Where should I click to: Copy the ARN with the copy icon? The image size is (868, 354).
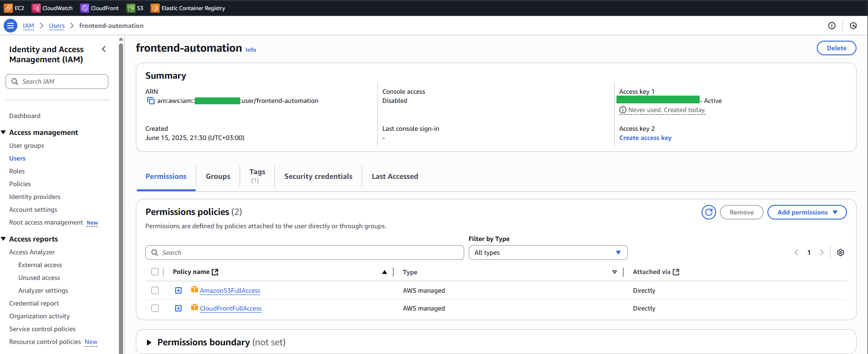(150, 101)
